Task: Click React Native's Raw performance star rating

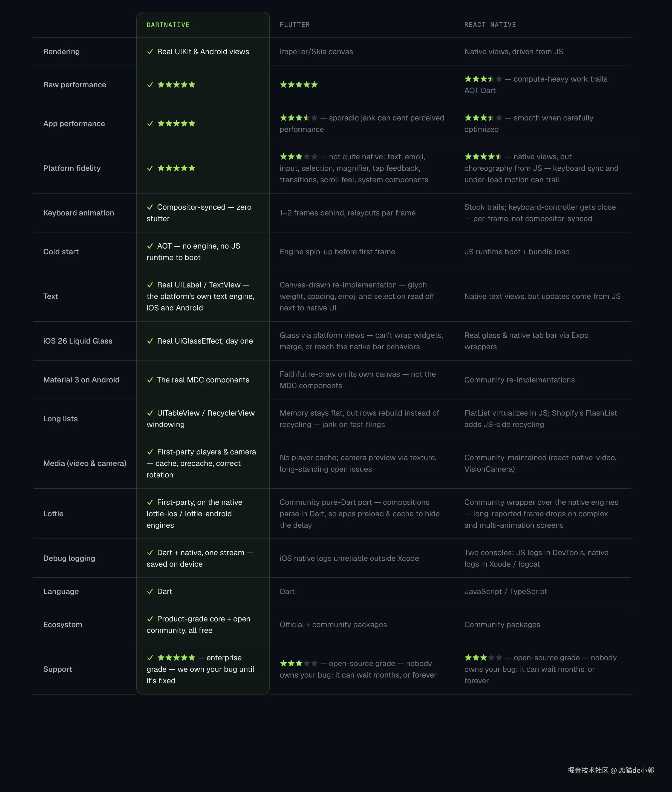Action: click(x=483, y=79)
